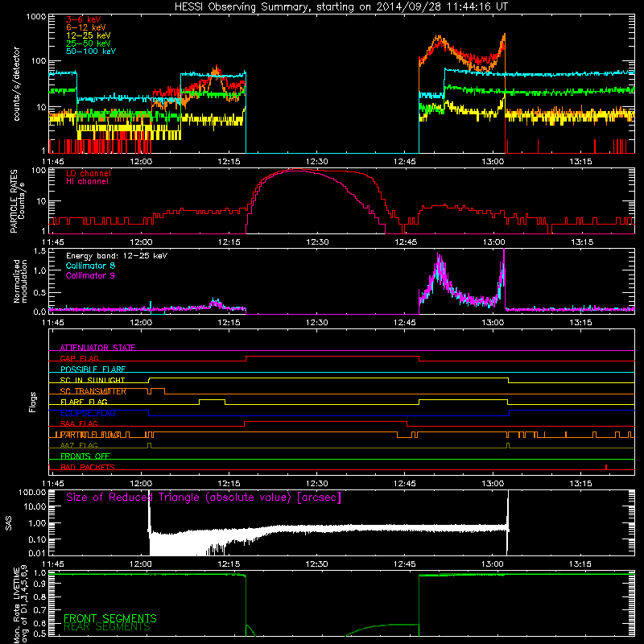This screenshot has width=644, height=644.
Task: Click the '1000' tick on counts axis
Action: 35,17
